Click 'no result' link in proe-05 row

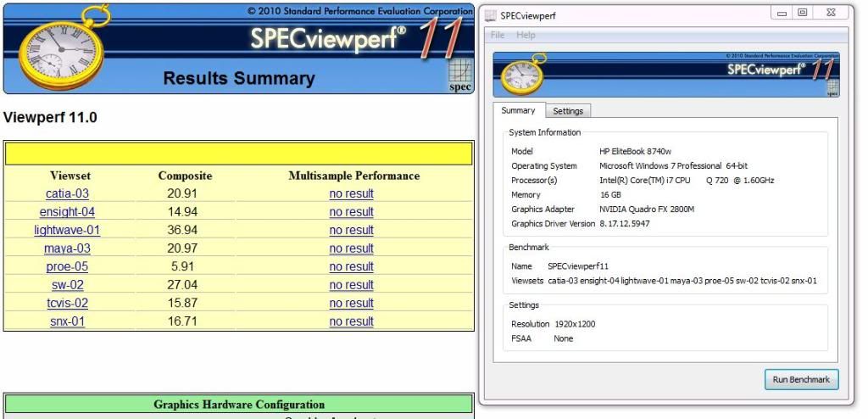coord(351,266)
